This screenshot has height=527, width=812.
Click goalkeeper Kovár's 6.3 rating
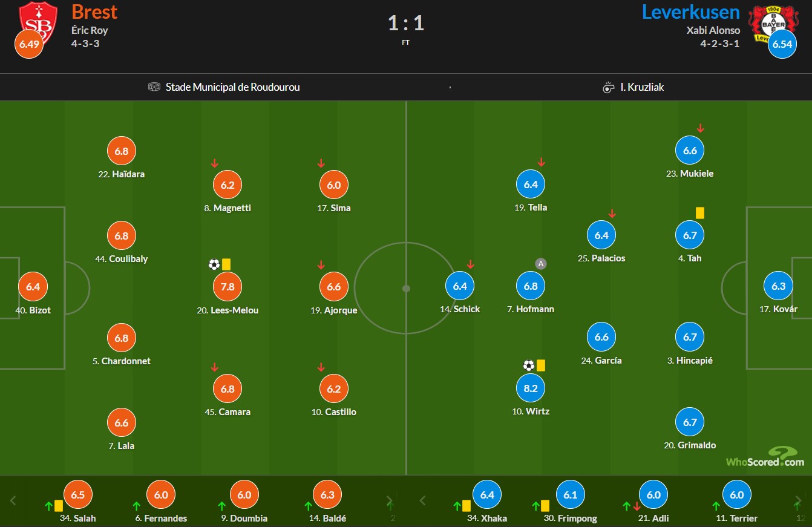click(778, 286)
